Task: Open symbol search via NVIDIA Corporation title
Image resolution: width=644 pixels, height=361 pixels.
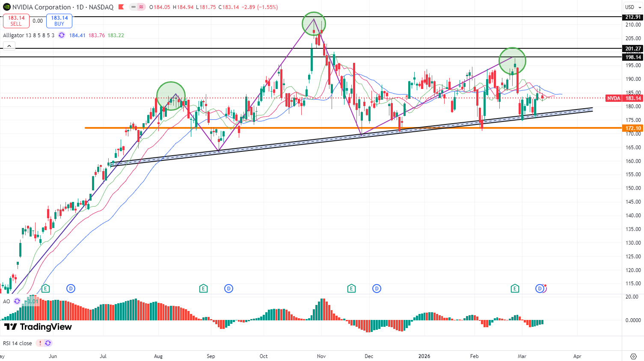Action: 42,7
